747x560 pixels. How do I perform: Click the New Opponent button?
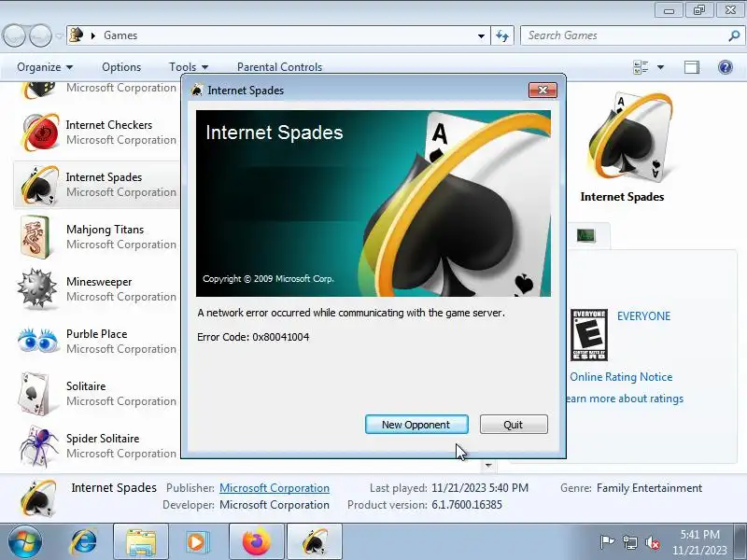click(416, 425)
